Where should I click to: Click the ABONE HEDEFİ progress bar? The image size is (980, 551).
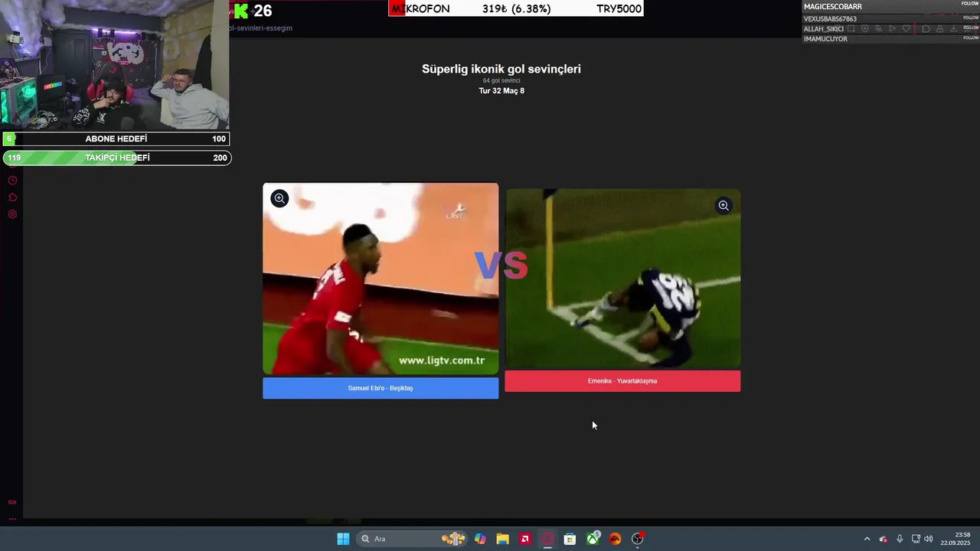point(116,139)
